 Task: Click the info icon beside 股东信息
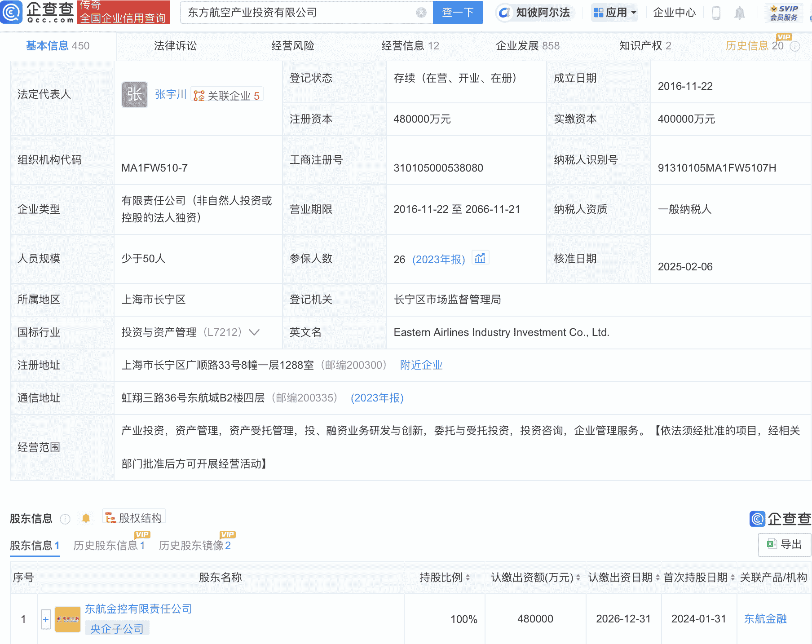(65, 519)
